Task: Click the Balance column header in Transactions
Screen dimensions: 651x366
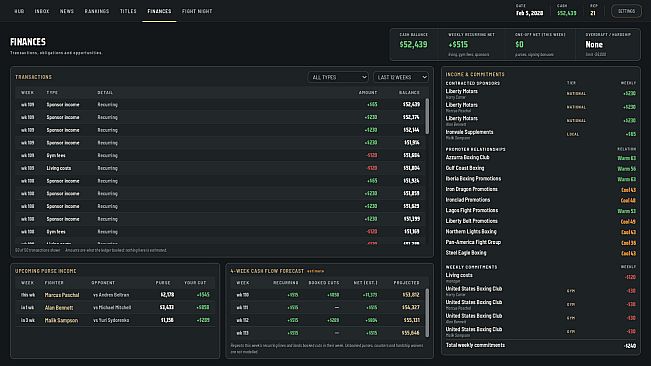Action: [x=409, y=93]
